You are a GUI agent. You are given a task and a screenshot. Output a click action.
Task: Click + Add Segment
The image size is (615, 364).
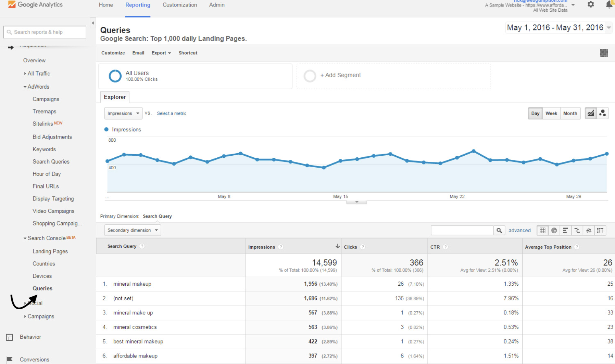coord(340,75)
